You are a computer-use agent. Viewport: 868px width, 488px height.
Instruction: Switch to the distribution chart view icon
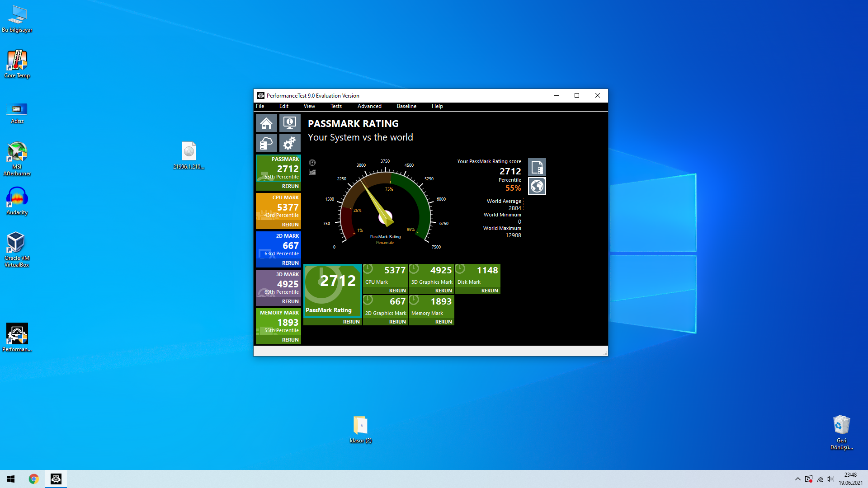[312, 172]
